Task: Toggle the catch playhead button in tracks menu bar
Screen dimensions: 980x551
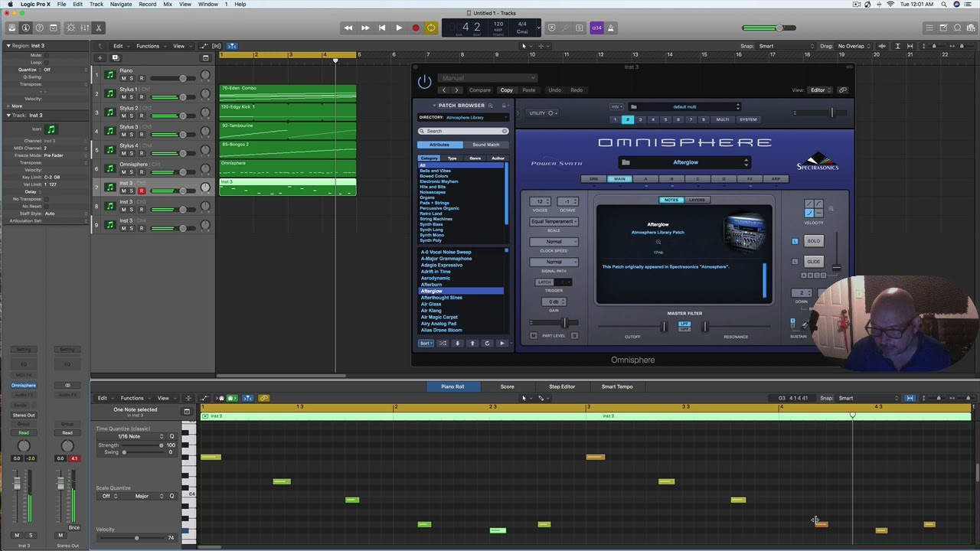Action: pos(232,46)
